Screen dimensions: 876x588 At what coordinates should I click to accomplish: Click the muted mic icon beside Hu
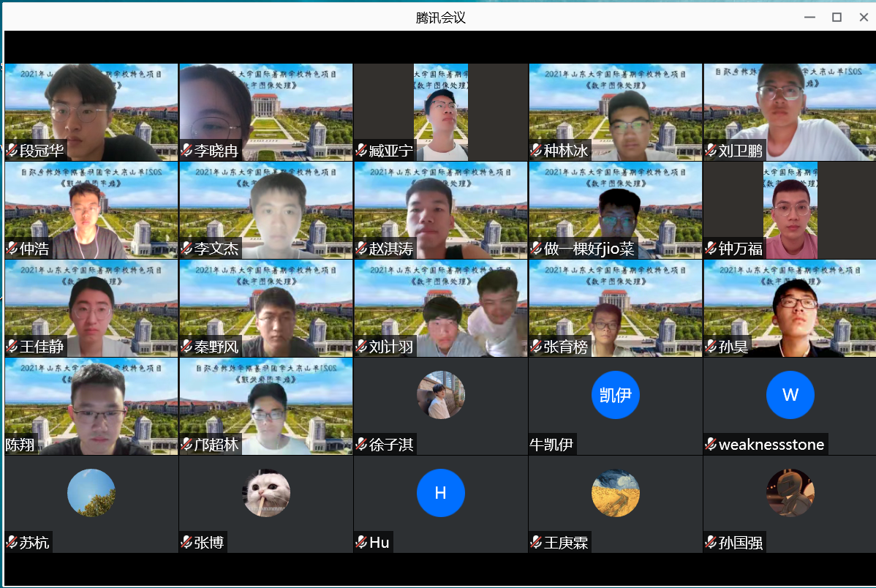coord(361,542)
